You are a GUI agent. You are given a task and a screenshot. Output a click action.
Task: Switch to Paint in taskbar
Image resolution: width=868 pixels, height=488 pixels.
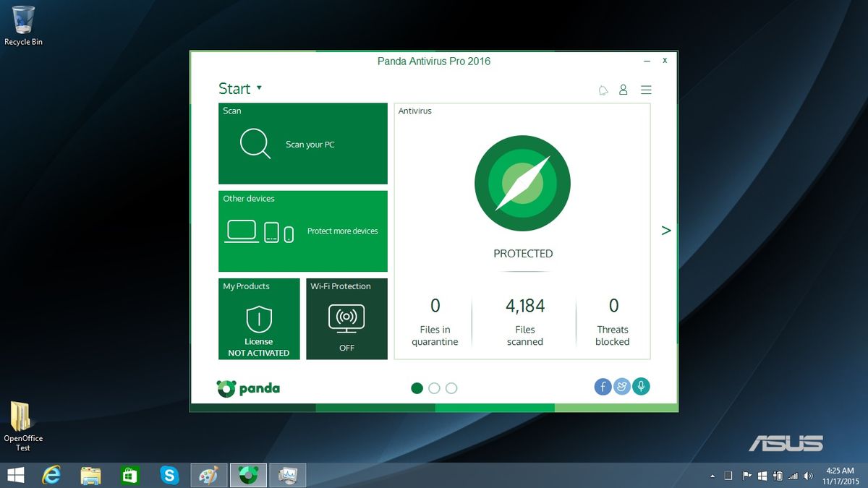pos(209,475)
